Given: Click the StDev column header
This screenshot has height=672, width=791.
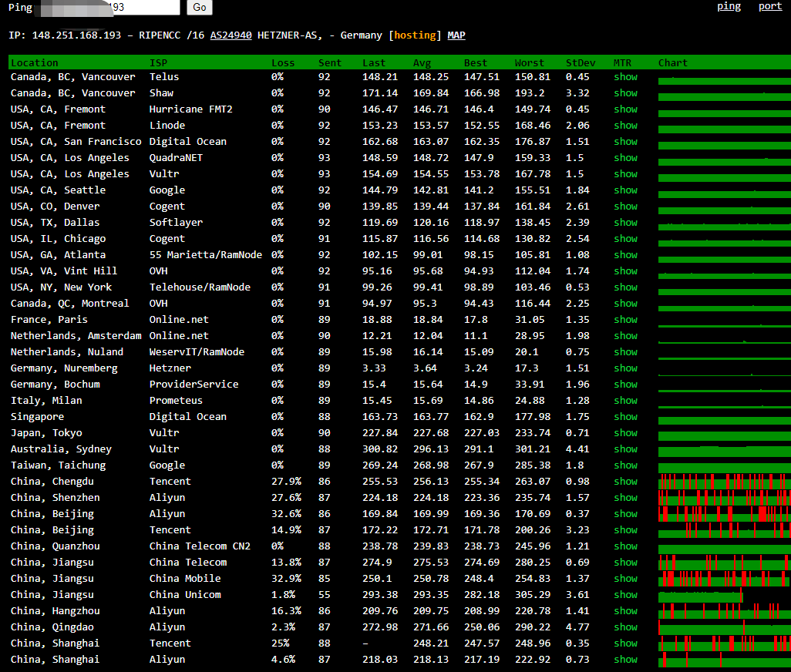Looking at the screenshot, I should [x=580, y=63].
